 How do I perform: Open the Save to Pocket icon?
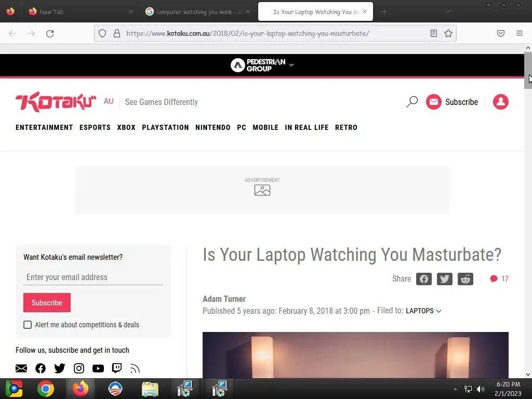(x=500, y=33)
